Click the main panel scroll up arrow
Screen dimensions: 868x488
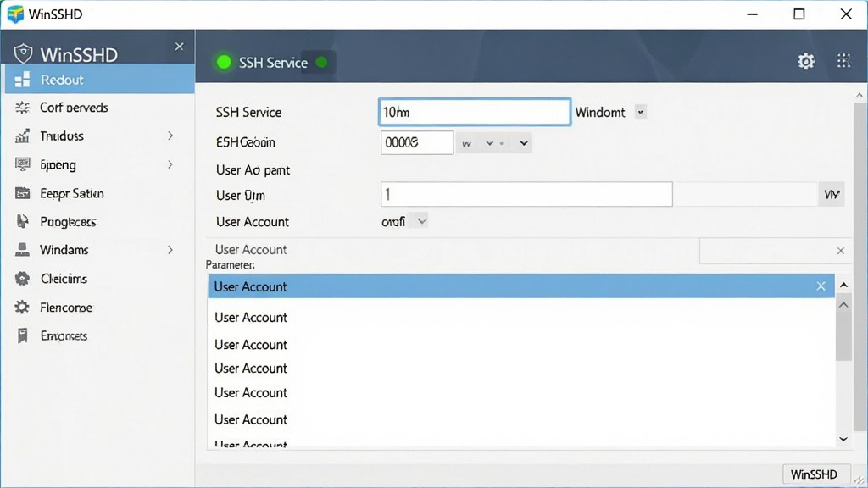point(860,95)
